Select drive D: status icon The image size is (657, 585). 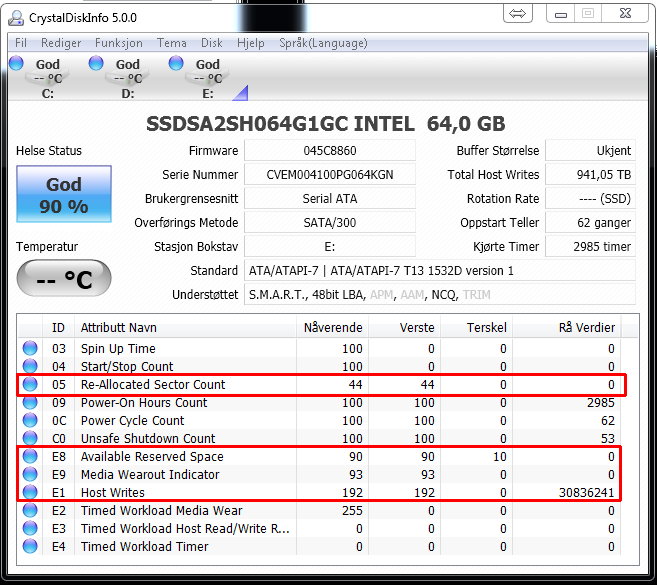click(96, 63)
